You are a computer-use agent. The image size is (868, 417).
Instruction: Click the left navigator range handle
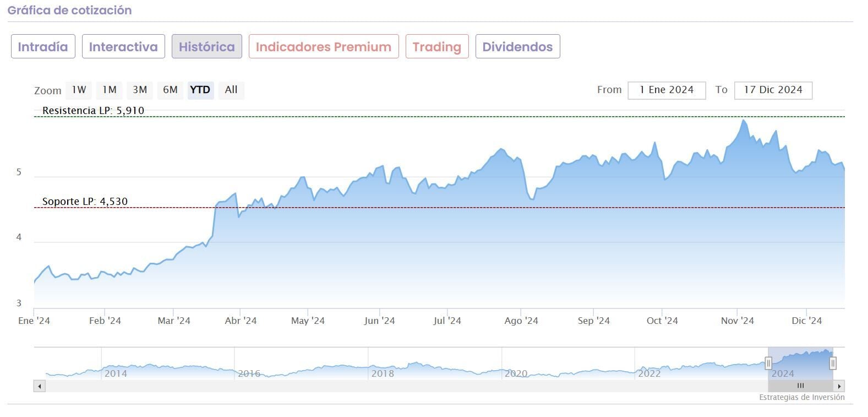(x=768, y=363)
